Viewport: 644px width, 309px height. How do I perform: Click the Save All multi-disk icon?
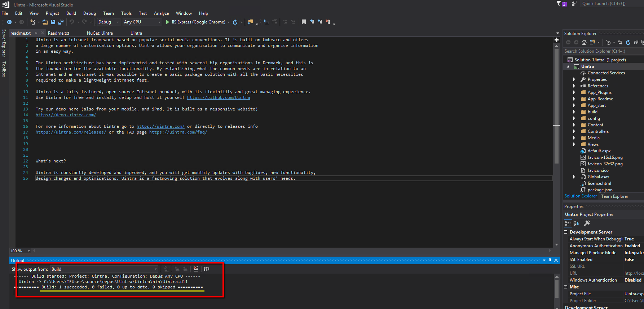[61, 22]
